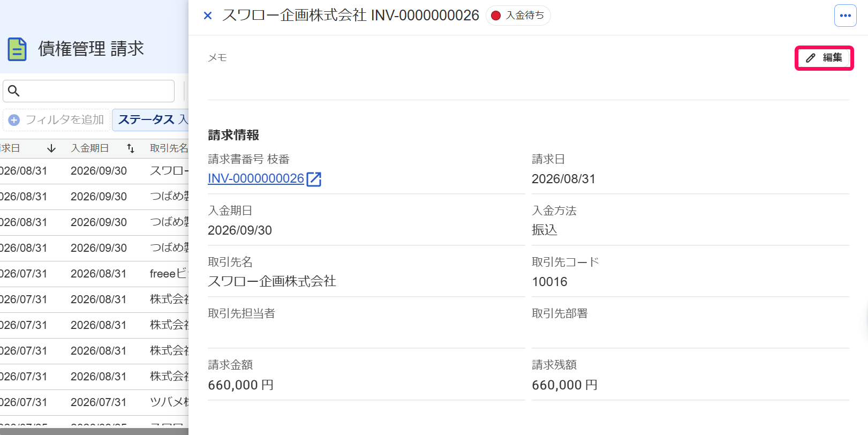Focus the search input field

coord(89,91)
